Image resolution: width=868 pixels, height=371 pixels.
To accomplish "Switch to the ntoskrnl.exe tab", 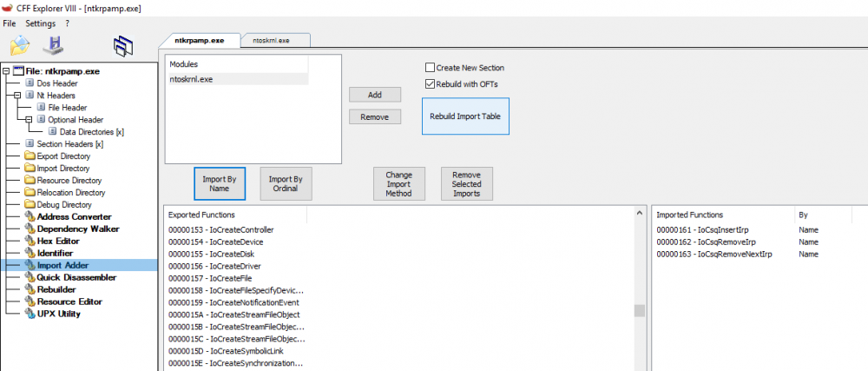I will 272,40.
